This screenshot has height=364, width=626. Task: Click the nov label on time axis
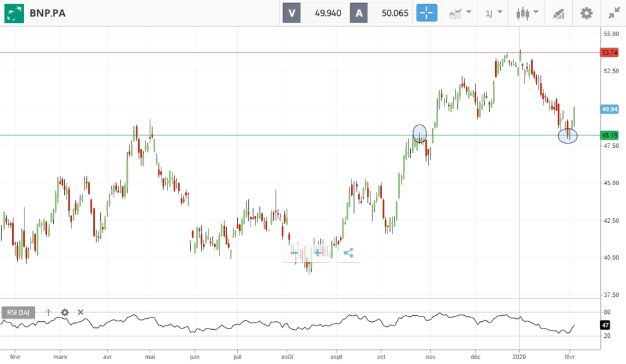pyautogui.click(x=430, y=357)
